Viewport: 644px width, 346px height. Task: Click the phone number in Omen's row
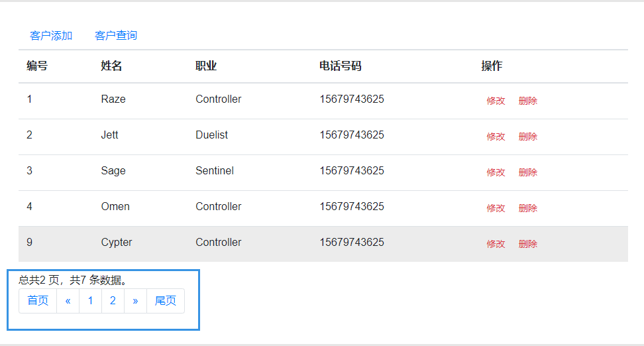(x=352, y=206)
